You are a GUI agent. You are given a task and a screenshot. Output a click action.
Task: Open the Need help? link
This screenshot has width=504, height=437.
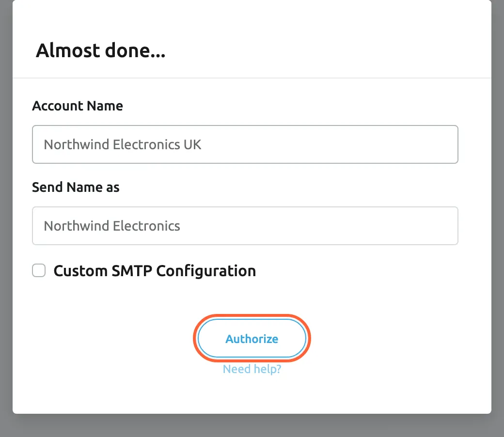click(x=252, y=369)
